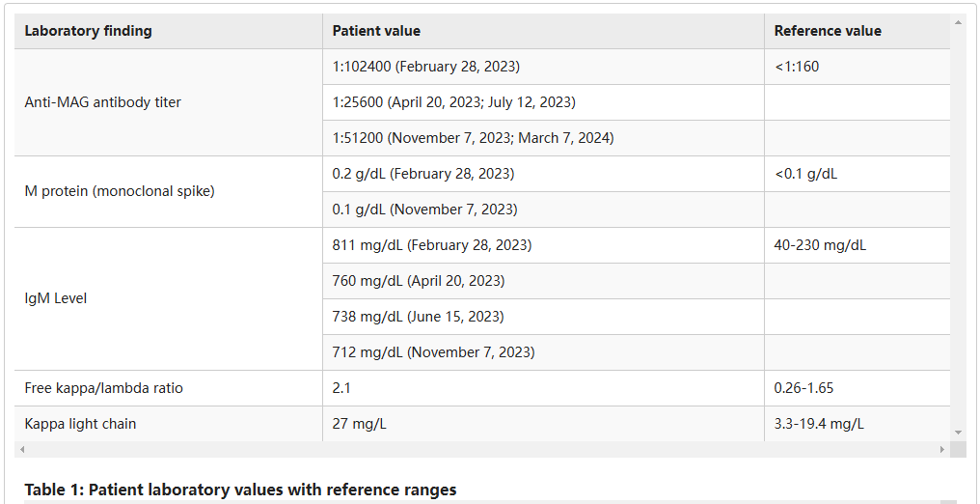Click the "M protein (monoclonal spike)" row label
This screenshot has height=504, width=980.
coord(120,191)
